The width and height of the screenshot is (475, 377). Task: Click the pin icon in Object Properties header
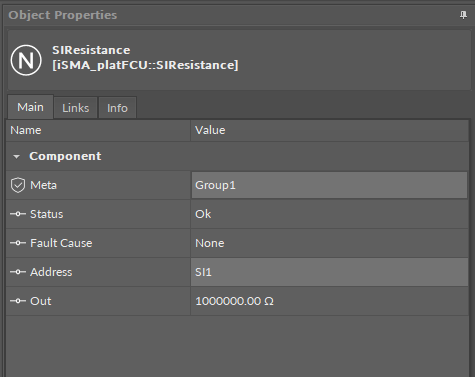[x=463, y=15]
